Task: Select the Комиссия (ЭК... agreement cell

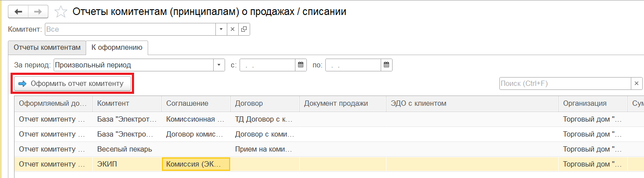Action: click(196, 164)
